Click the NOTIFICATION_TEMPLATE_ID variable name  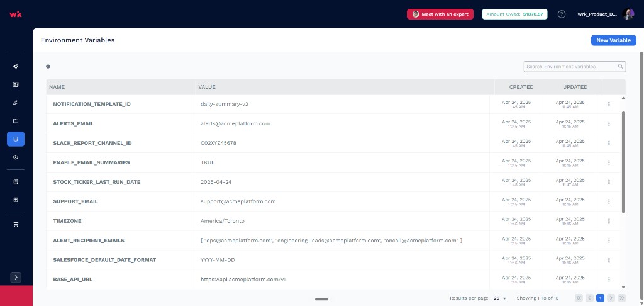(92, 104)
